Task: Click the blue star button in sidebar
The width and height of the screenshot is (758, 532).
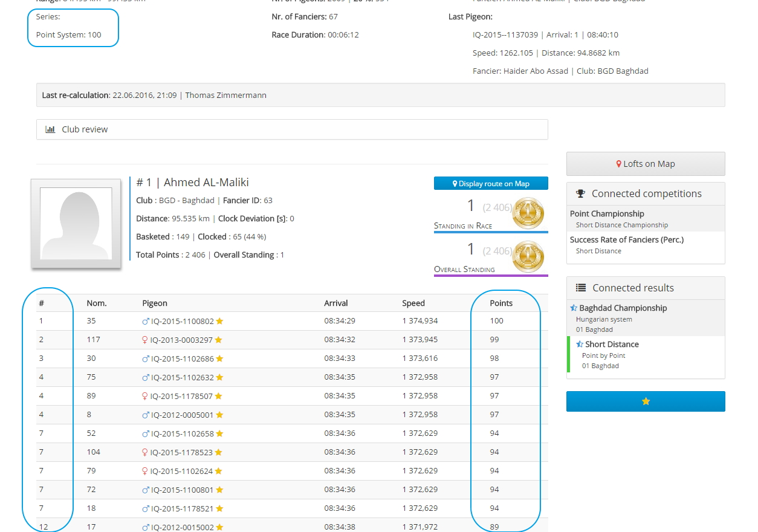Action: pos(645,401)
